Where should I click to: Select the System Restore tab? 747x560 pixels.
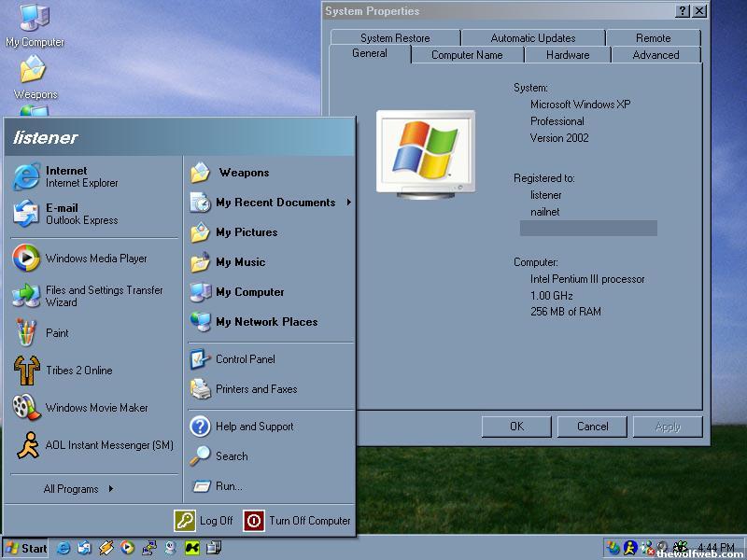click(395, 38)
